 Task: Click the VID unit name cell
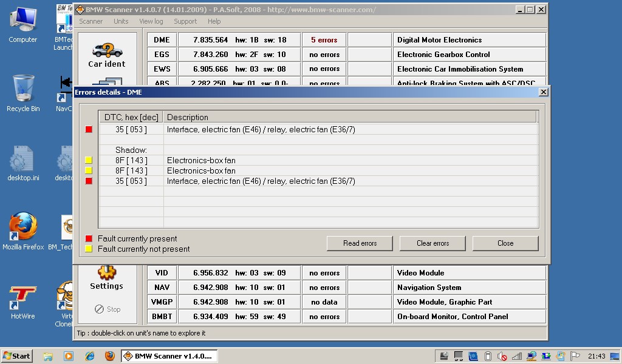[x=162, y=273]
